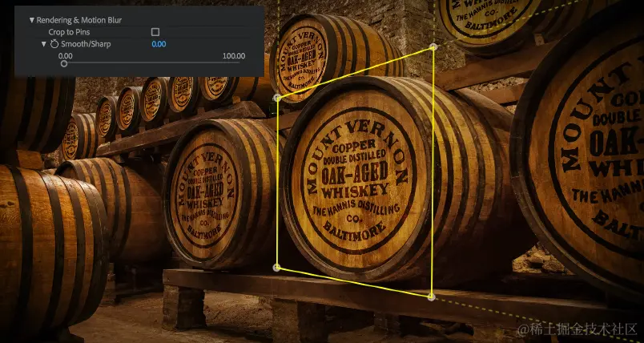Click the Smooth/Sharp property label
The width and height of the screenshot is (644, 343).
click(86, 44)
